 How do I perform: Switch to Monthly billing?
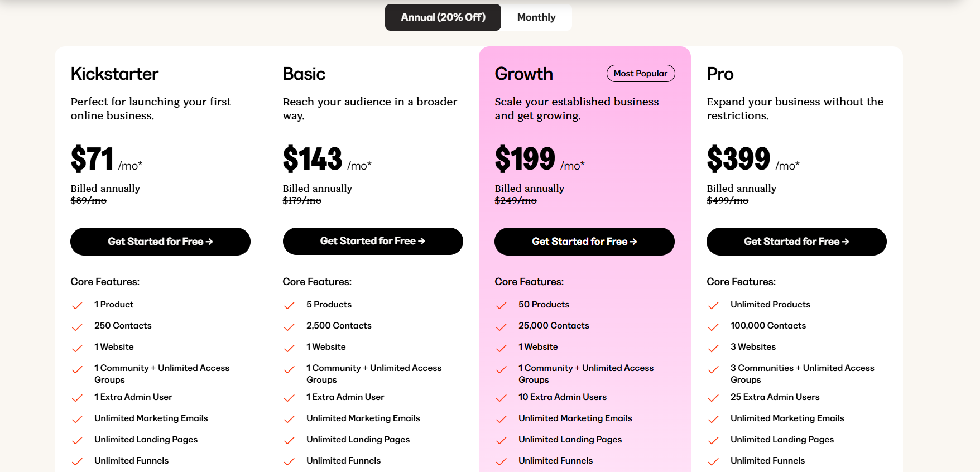(536, 17)
